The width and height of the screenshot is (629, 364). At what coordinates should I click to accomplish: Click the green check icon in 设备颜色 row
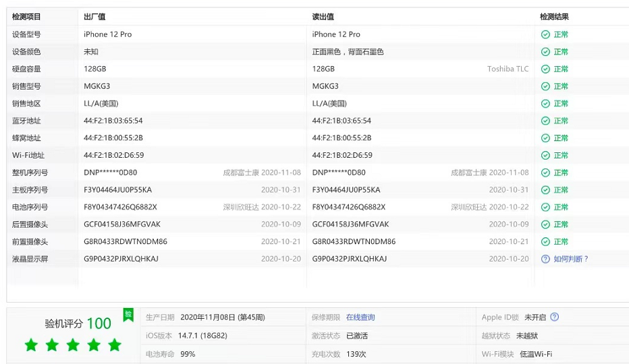click(545, 52)
